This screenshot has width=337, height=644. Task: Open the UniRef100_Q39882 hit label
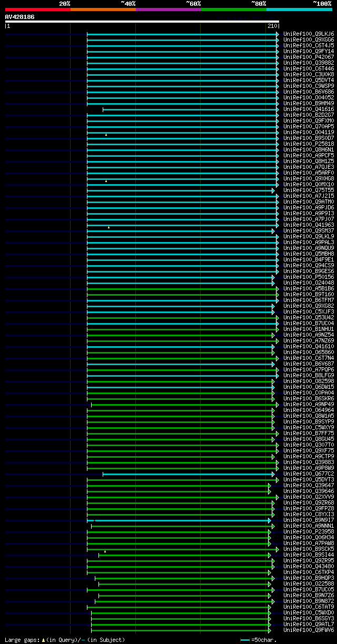(x=309, y=63)
